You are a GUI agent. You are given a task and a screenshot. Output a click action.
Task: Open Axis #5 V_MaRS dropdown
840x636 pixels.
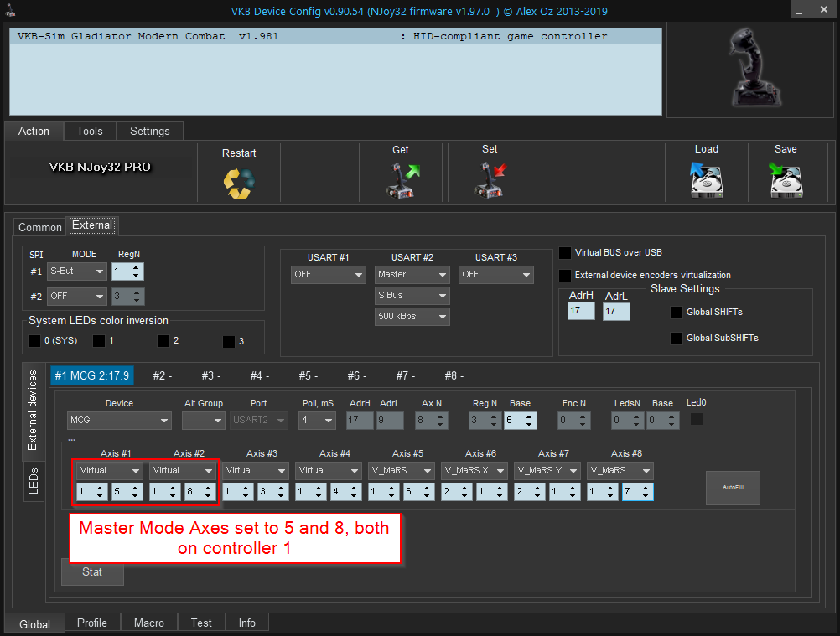(401, 471)
